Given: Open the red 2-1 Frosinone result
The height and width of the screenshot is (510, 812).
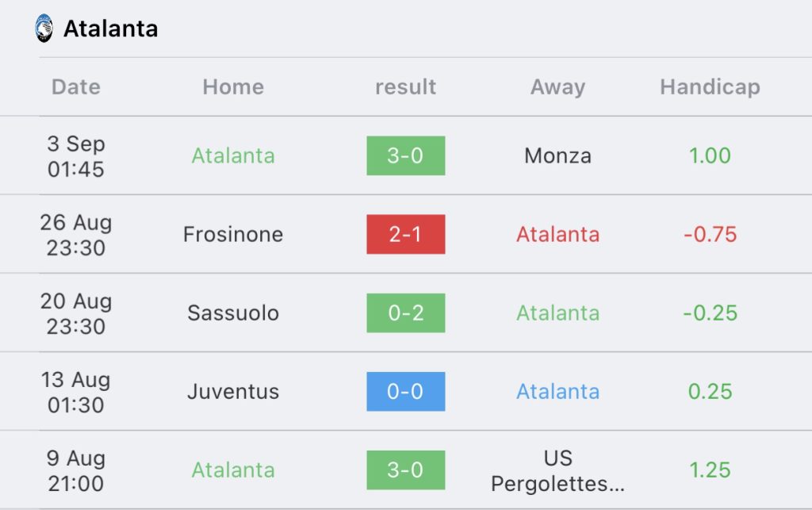Looking at the screenshot, I should (x=405, y=234).
